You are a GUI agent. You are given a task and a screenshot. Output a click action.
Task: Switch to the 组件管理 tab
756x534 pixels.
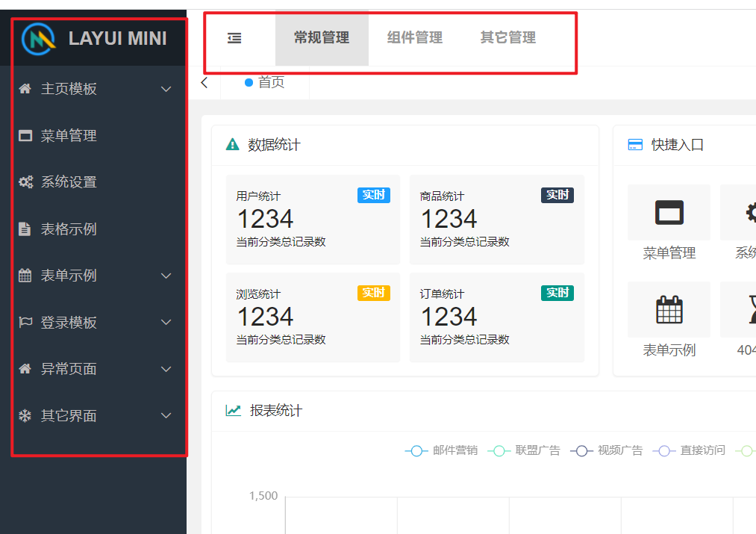pos(414,37)
